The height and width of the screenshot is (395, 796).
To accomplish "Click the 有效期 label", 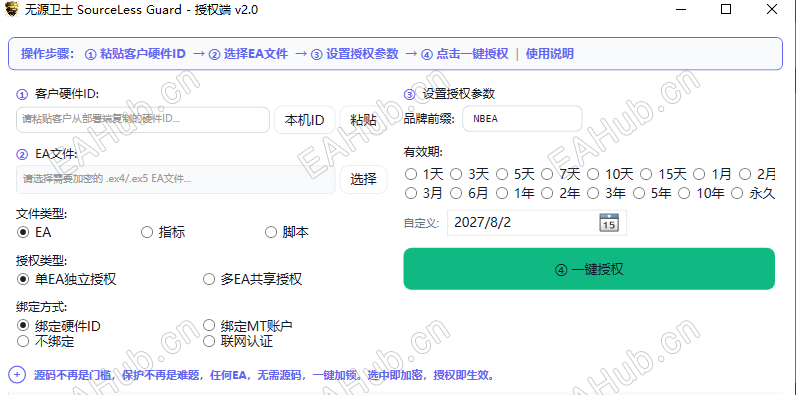I will (x=422, y=152).
